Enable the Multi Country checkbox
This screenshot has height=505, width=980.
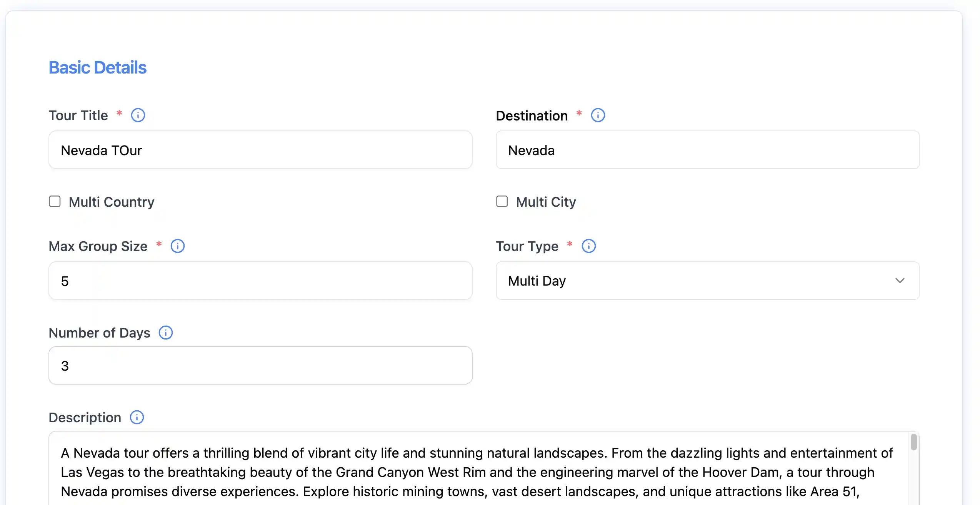coord(55,201)
